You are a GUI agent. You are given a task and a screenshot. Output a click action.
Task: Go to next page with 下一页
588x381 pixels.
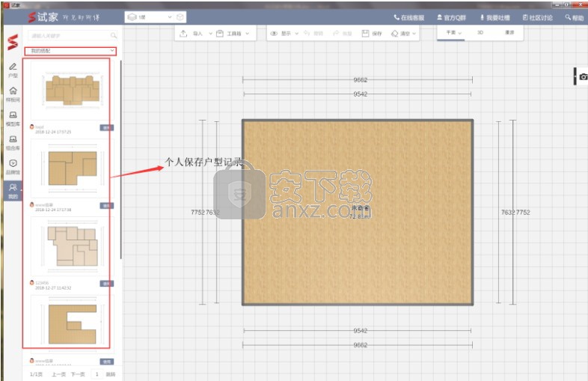(78, 374)
